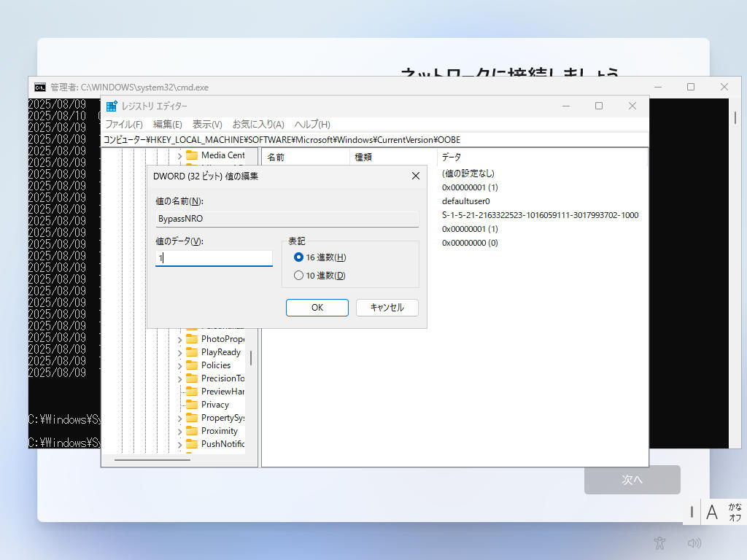Open the ヘルプ(H) menu
This screenshot has width=747, height=560.
312,124
